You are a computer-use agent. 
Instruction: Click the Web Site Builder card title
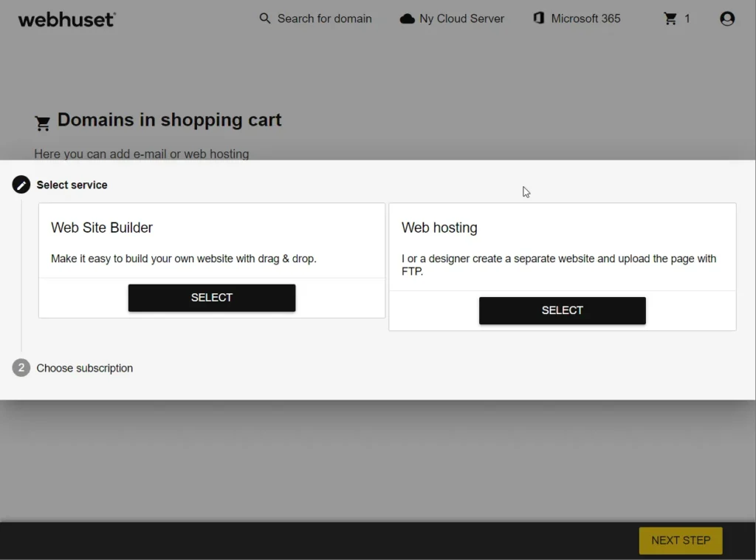click(102, 228)
